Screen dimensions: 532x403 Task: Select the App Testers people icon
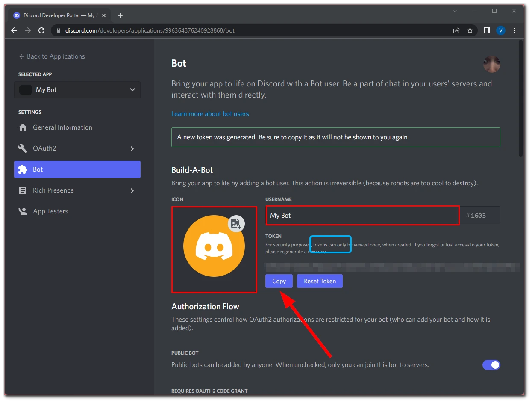(23, 211)
